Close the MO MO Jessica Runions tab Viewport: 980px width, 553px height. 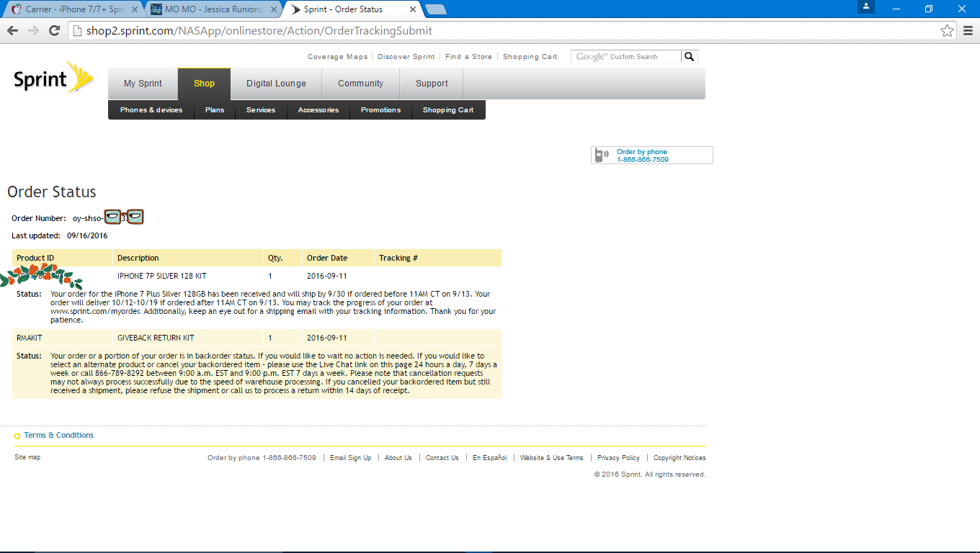(x=272, y=10)
